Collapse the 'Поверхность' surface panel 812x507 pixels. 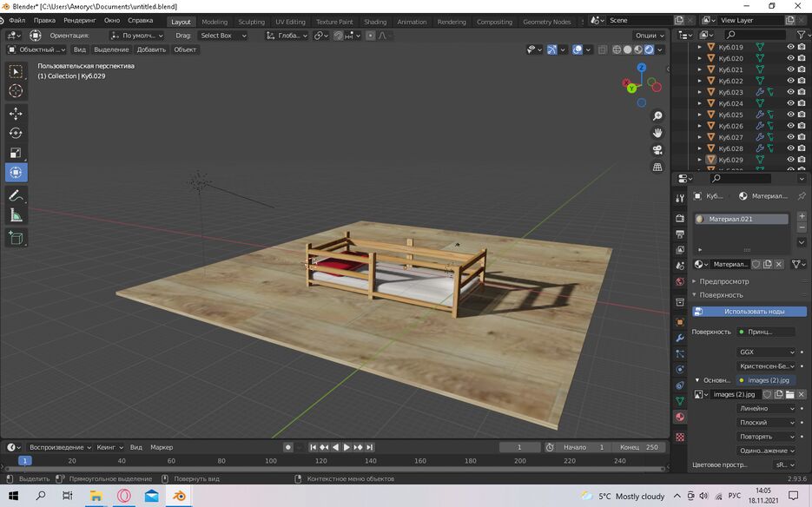coord(722,295)
